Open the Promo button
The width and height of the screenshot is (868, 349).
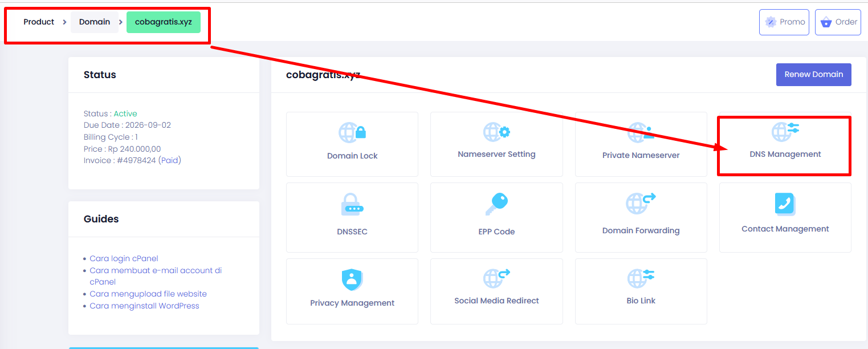(x=784, y=22)
